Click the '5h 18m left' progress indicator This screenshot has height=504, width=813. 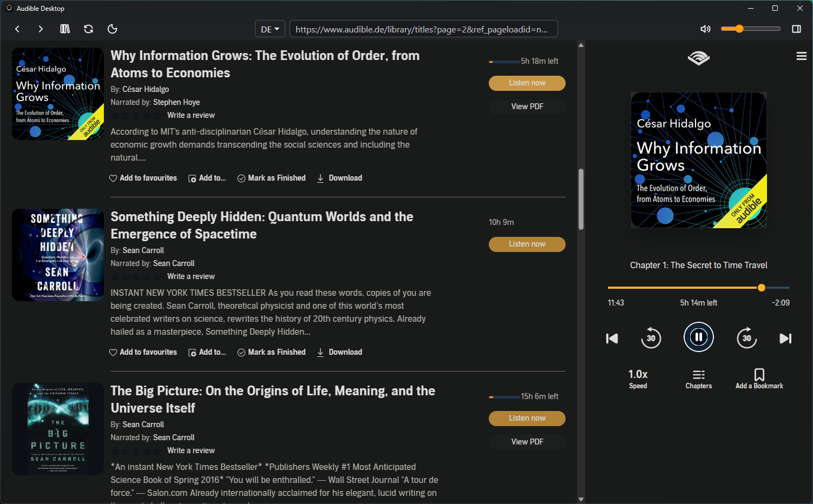523,61
